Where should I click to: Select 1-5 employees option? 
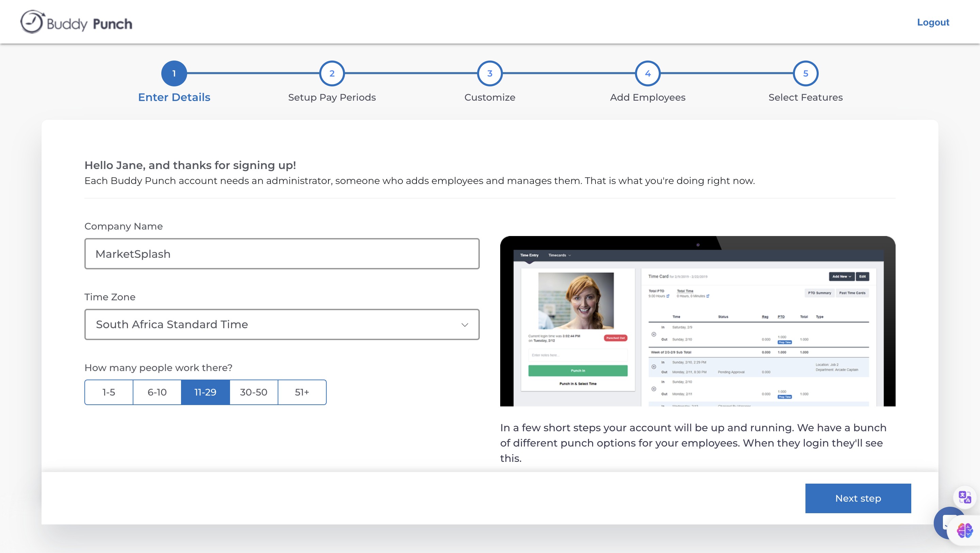pos(109,392)
